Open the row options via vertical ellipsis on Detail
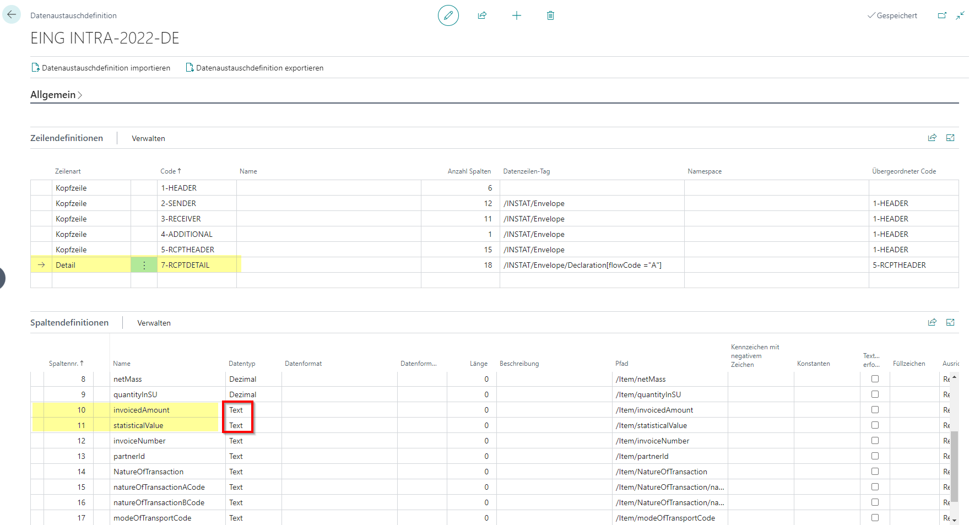The height and width of the screenshot is (525, 980). [x=144, y=264]
